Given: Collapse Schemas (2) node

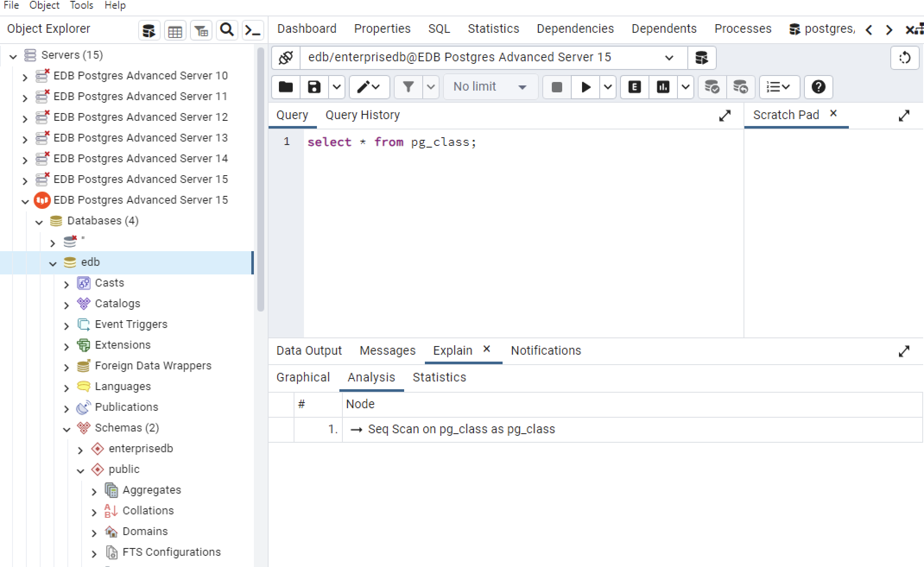Looking at the screenshot, I should click(66, 429).
